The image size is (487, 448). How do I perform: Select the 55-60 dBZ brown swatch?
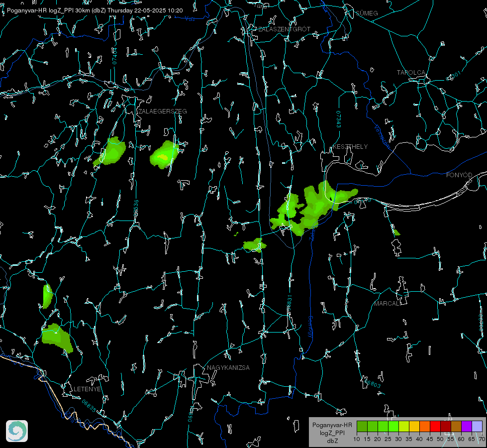click(x=456, y=426)
